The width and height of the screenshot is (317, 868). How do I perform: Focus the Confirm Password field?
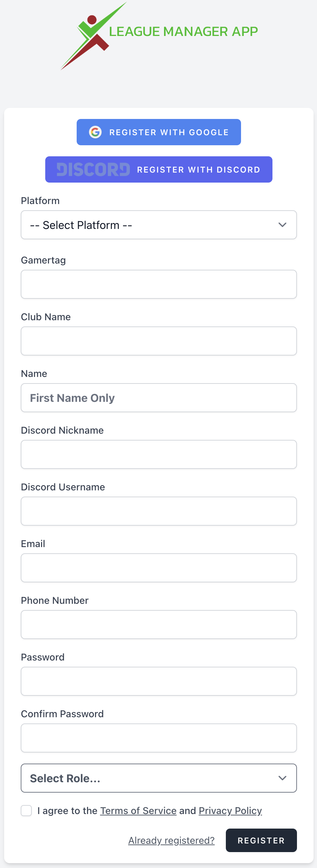(159, 738)
